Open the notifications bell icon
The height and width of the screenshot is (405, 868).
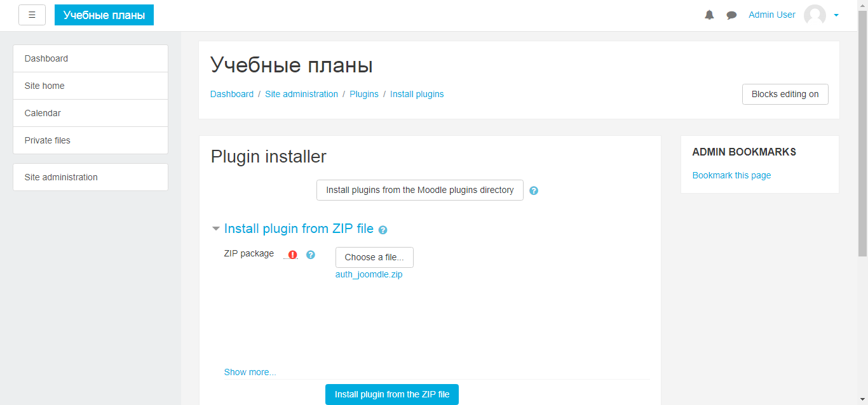[709, 15]
